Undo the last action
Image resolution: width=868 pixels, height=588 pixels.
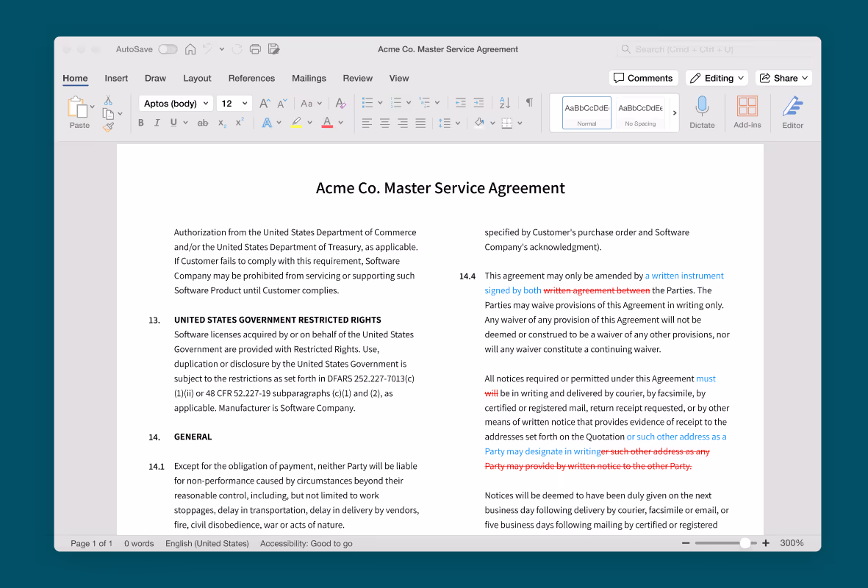(207, 49)
